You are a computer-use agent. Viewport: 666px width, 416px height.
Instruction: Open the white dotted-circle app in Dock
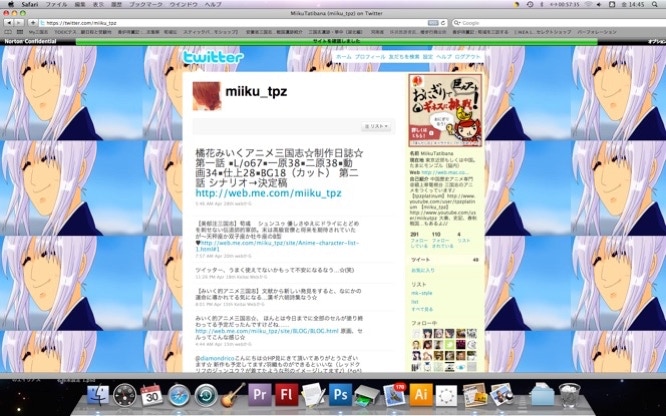[447, 396]
